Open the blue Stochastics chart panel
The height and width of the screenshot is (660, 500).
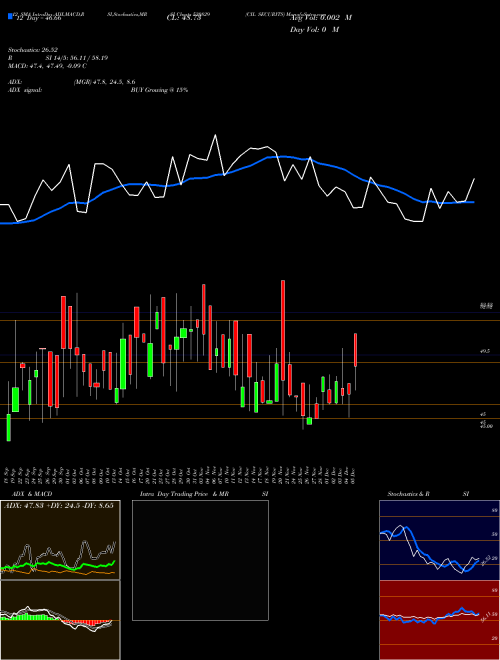tap(439, 540)
